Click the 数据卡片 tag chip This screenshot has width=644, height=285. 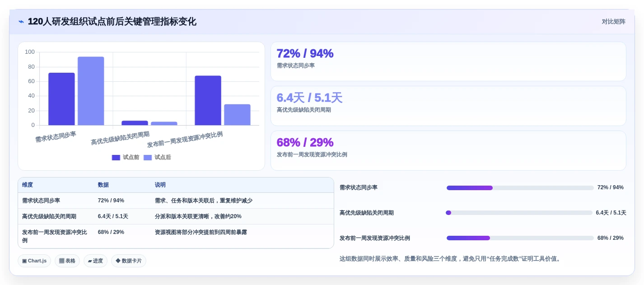click(x=129, y=261)
